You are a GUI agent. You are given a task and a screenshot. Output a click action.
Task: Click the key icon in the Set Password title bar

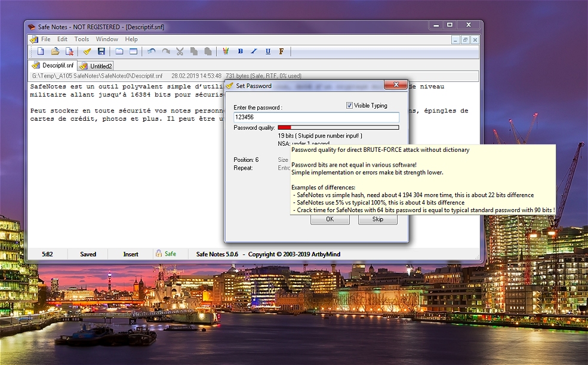coord(230,86)
